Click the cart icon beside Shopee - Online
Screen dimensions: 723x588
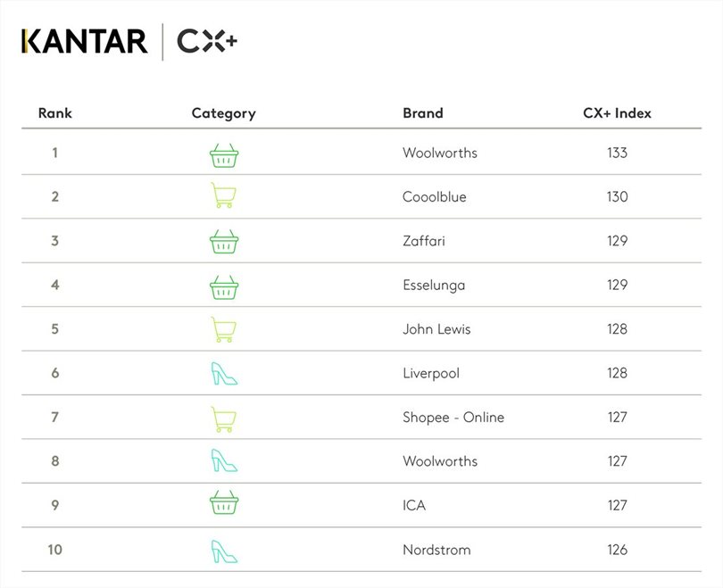click(x=222, y=418)
